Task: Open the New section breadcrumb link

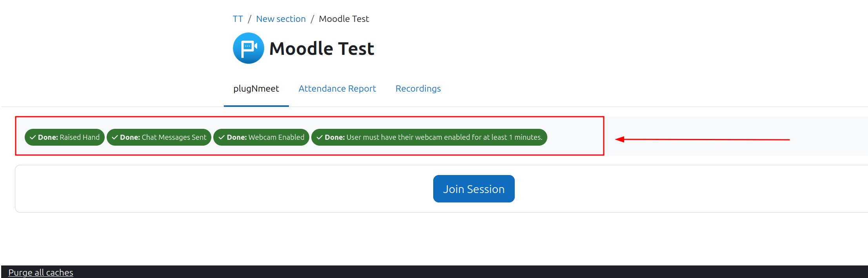Action: click(x=281, y=19)
